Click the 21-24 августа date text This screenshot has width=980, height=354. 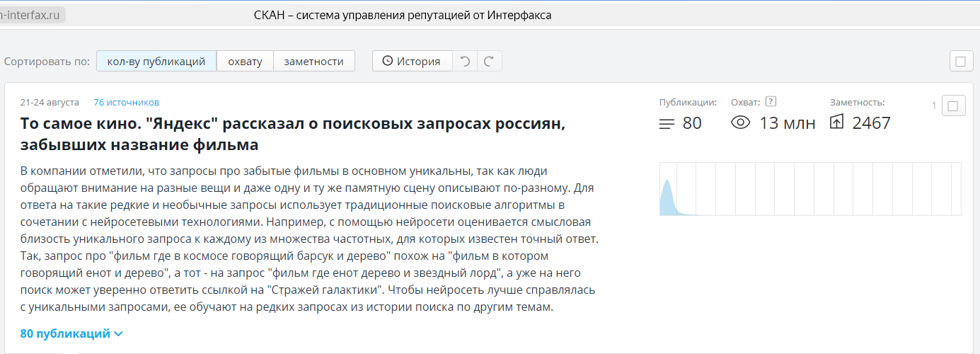[50, 103]
